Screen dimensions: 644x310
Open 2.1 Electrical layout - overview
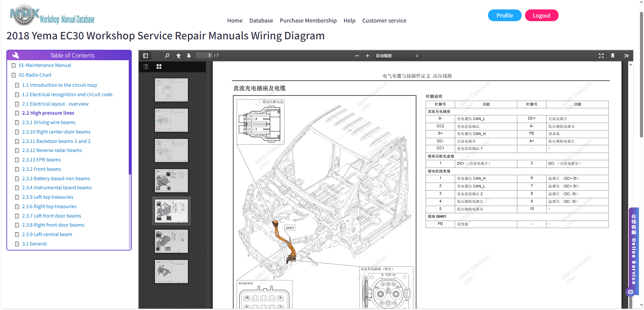(x=55, y=104)
